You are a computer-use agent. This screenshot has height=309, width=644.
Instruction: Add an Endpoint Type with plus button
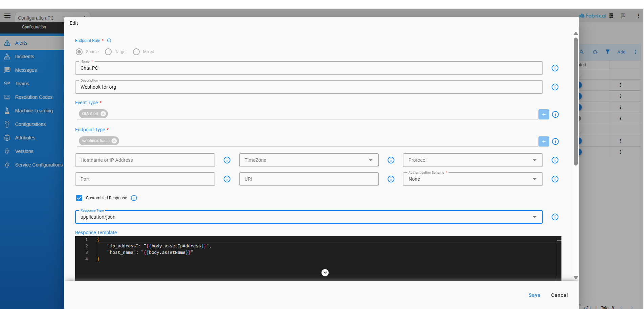[544, 141]
